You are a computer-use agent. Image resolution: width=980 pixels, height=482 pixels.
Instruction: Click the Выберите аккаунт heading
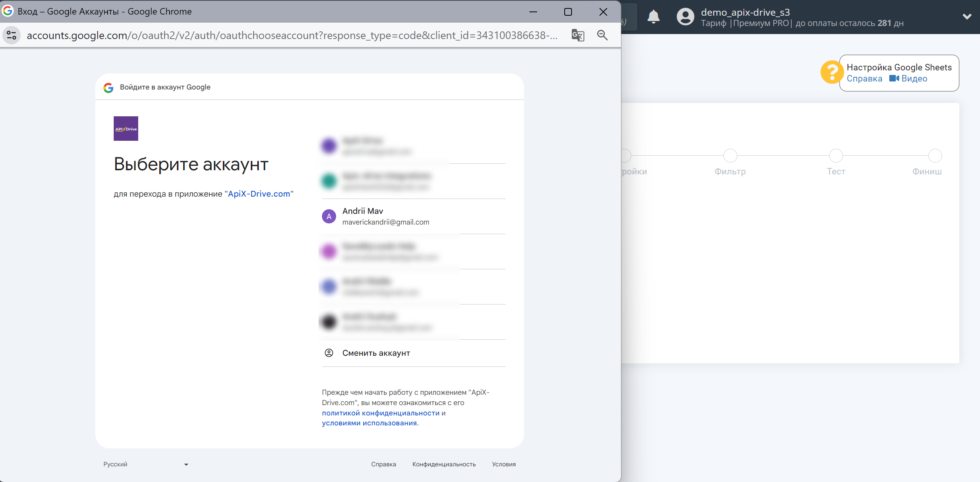click(x=191, y=164)
